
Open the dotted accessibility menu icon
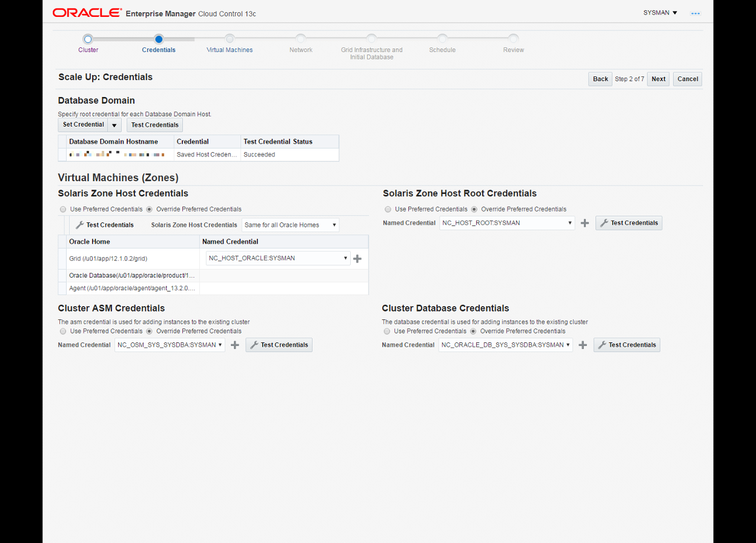pyautogui.click(x=695, y=13)
